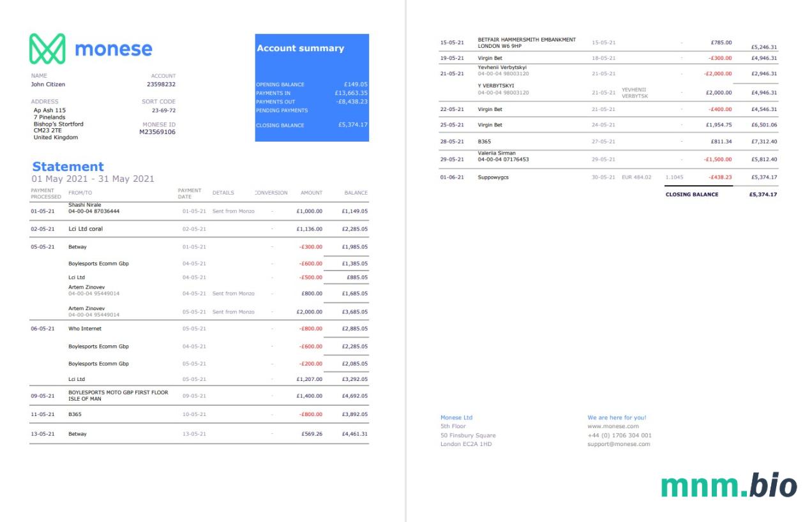
Task: Click the support@monese.com email address
Action: tap(619, 444)
